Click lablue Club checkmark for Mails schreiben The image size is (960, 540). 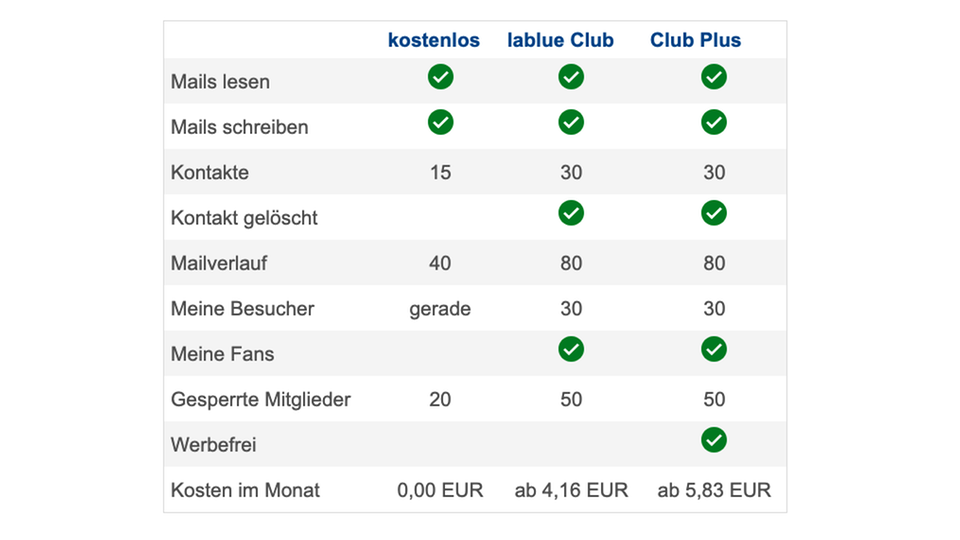click(571, 122)
